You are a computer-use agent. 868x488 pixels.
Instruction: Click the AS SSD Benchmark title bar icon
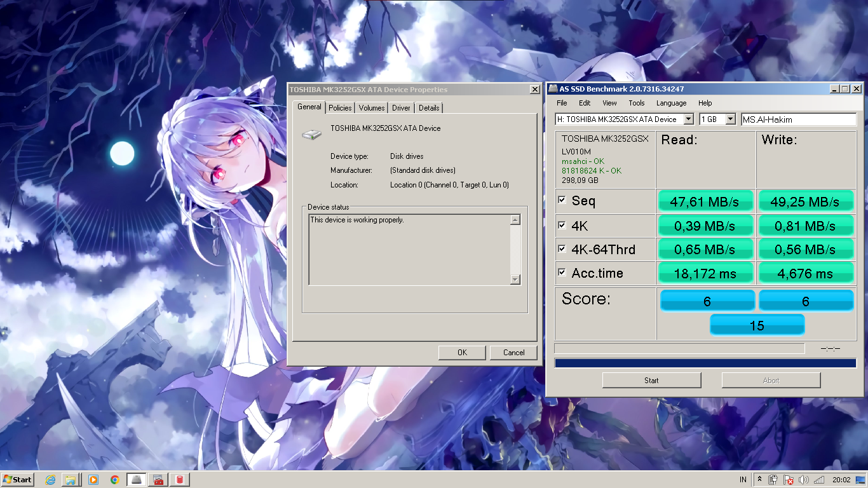[553, 89]
